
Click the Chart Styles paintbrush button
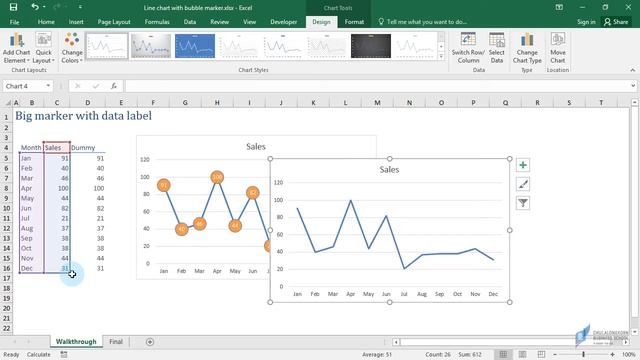click(x=523, y=184)
